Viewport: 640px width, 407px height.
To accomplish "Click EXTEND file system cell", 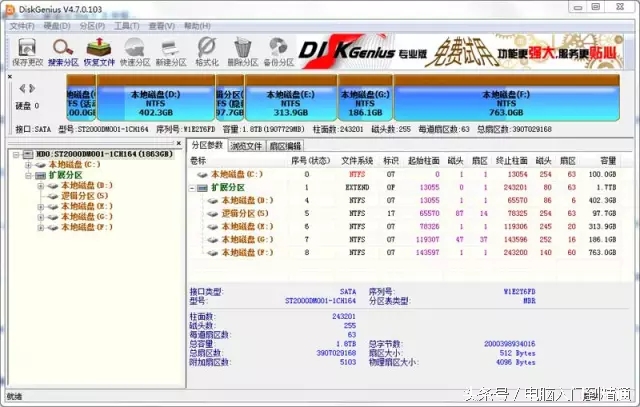I will click(x=357, y=187).
